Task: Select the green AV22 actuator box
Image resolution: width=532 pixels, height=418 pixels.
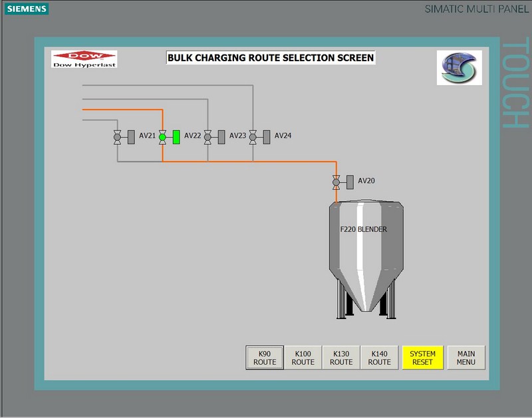Action: click(176, 138)
